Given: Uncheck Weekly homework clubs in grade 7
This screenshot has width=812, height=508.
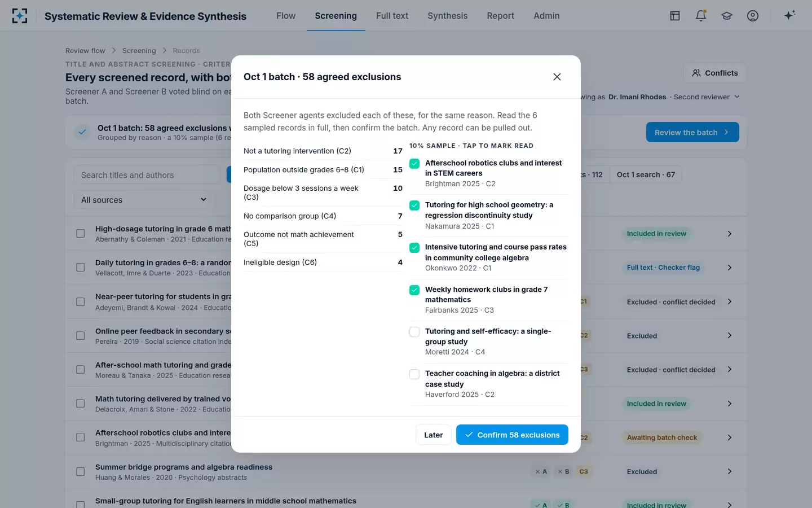Looking at the screenshot, I should coord(414,290).
